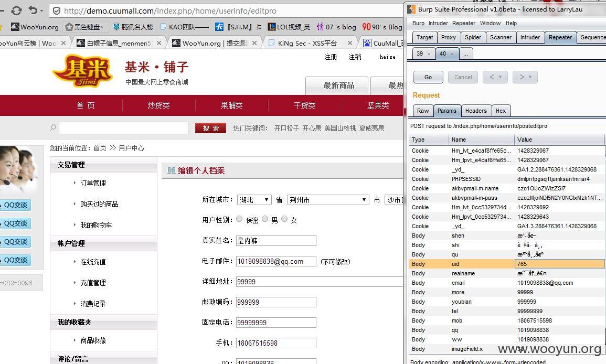The image size is (606, 364).
Task: Click the 详细地址 input field
Action: [319, 282]
